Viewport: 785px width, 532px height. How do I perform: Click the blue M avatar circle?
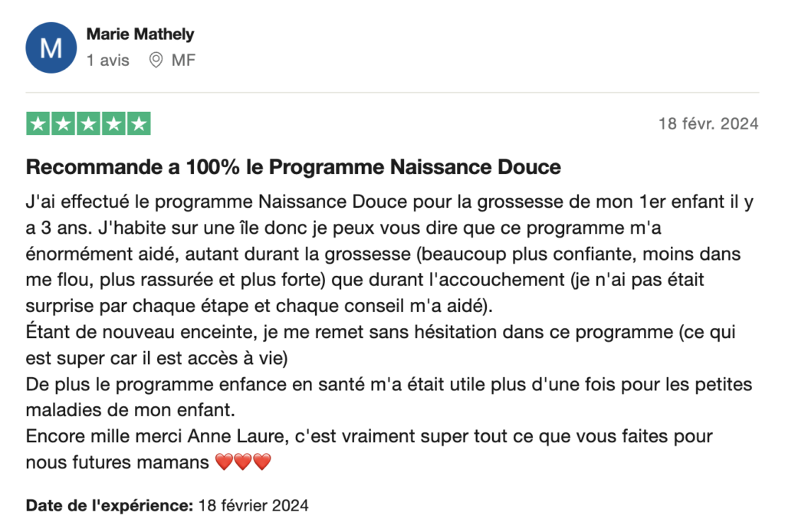pyautogui.click(x=51, y=48)
